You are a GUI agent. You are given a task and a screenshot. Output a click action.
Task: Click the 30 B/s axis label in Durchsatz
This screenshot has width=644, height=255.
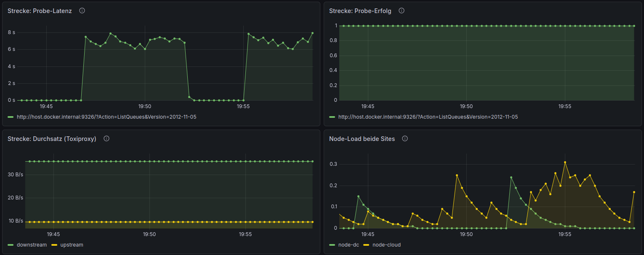[x=16, y=174]
